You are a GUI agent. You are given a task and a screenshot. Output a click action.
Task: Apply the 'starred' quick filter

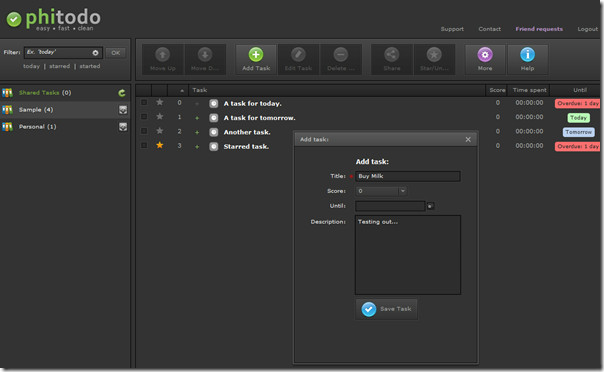(x=59, y=66)
